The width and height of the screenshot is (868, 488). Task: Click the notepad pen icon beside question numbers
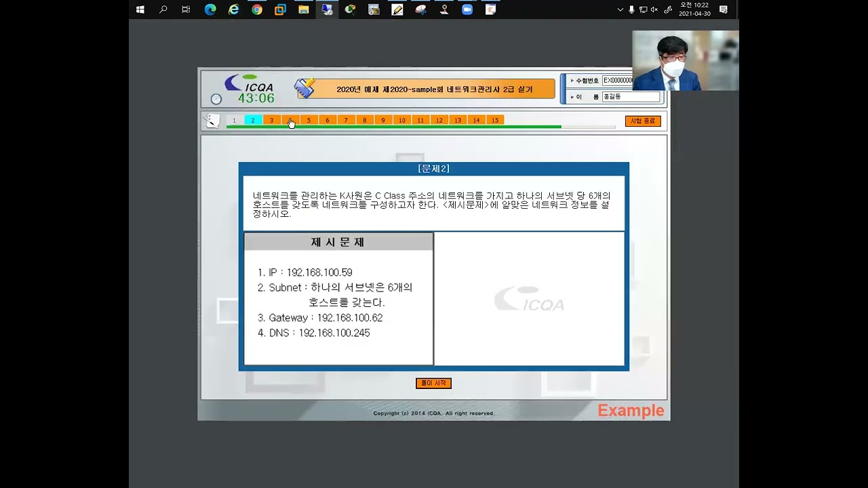tap(212, 121)
